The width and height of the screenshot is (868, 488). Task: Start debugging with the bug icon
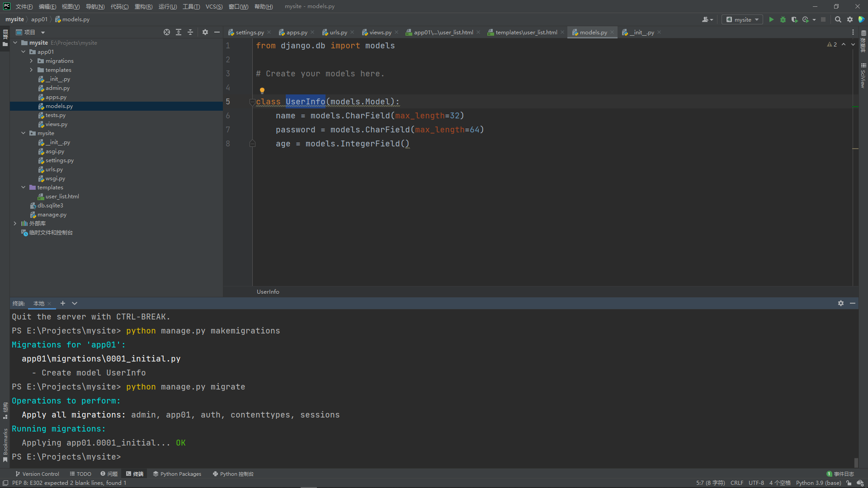(783, 19)
